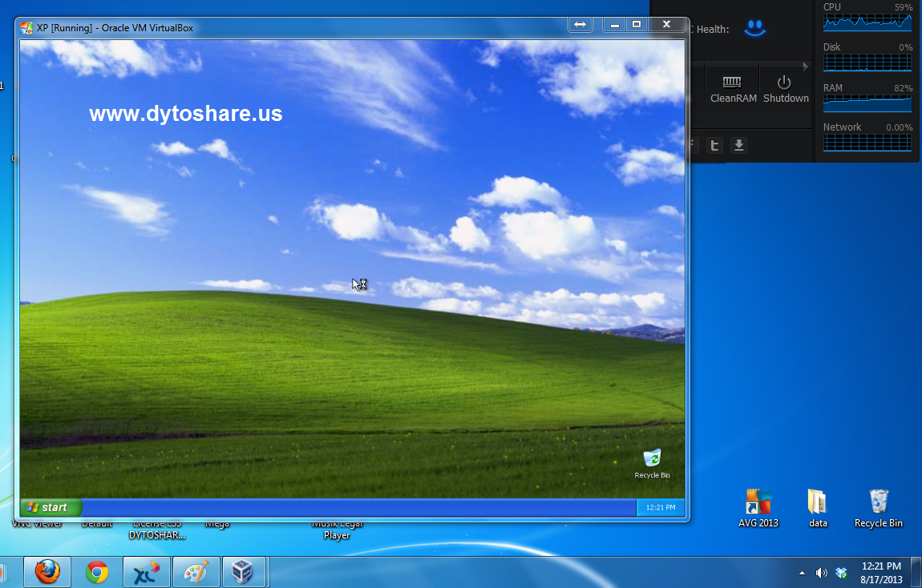Click the Disk 0% value

pyautogui.click(x=905, y=47)
